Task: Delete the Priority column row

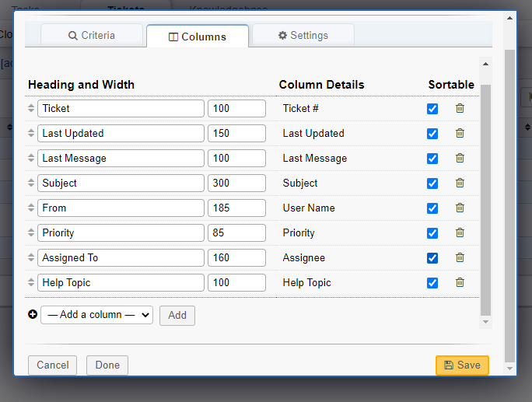Action: tap(460, 233)
